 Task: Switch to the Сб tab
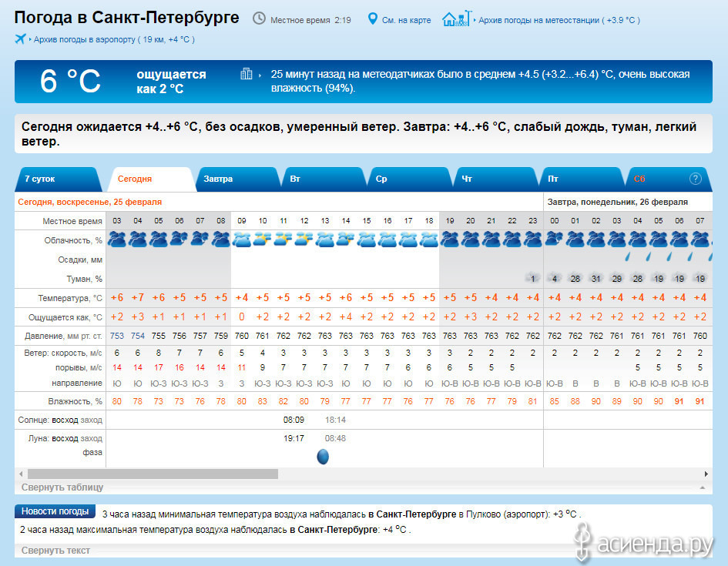pyautogui.click(x=667, y=179)
